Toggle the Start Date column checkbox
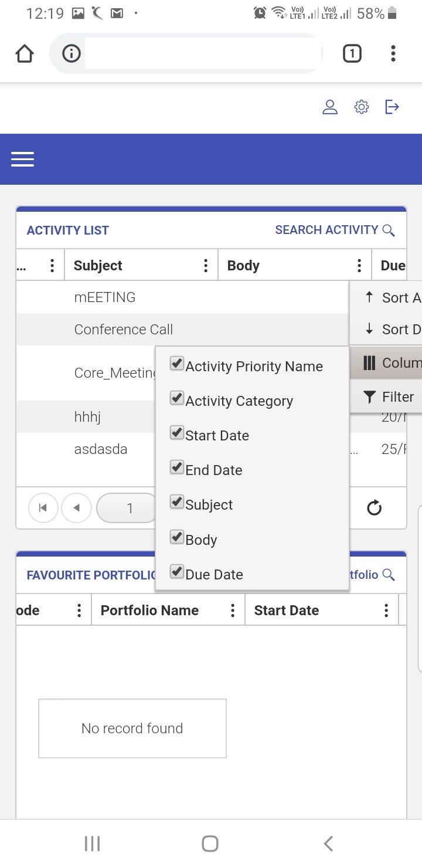 pyautogui.click(x=177, y=433)
